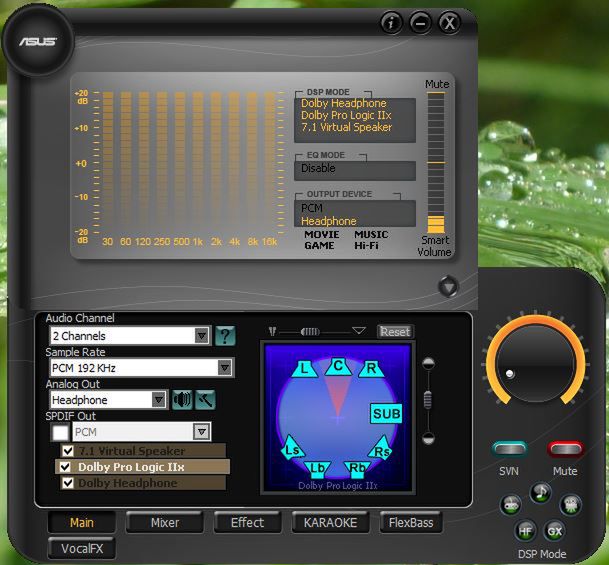Open the hammer settings icon

click(x=205, y=400)
